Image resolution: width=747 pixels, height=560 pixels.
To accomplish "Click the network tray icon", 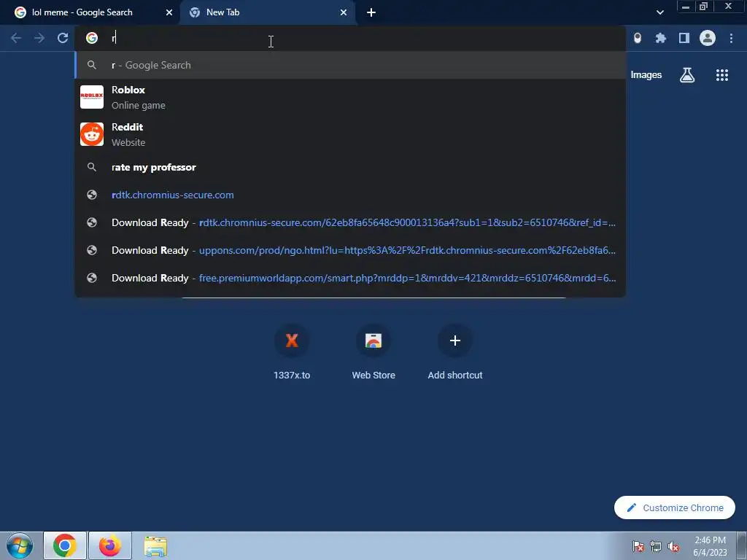I will pyautogui.click(x=656, y=546).
